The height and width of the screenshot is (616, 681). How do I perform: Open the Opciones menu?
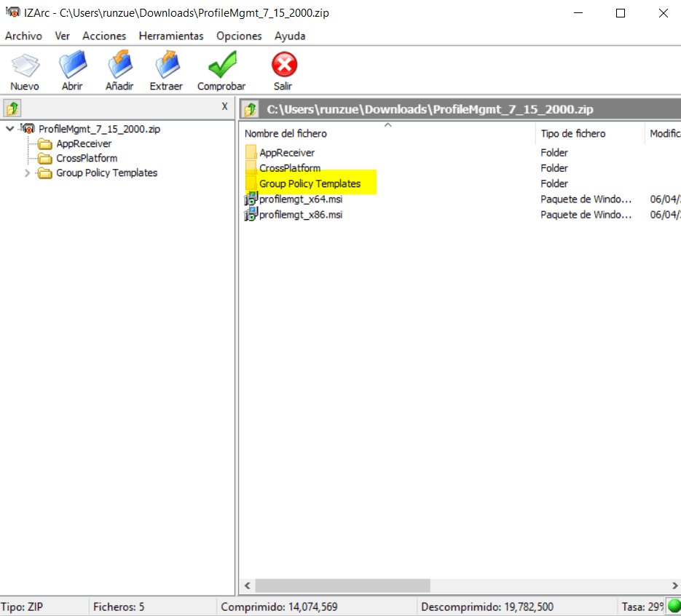(x=239, y=36)
